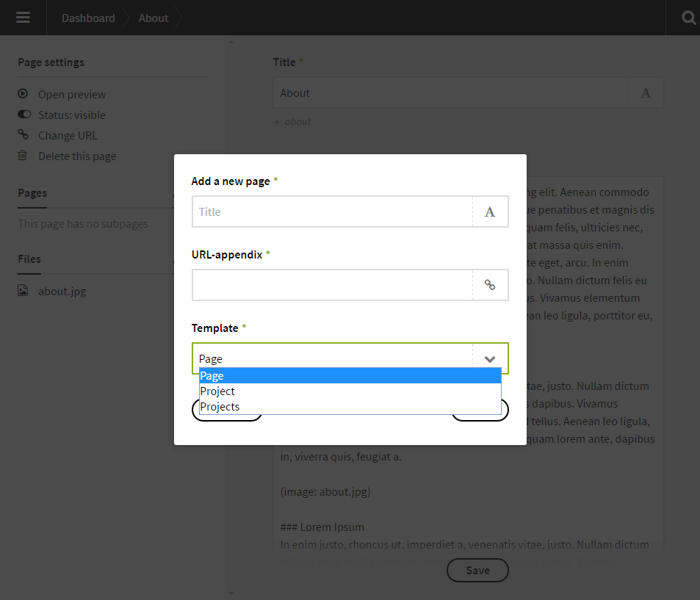Go to the Dashboard breadcrumb
The height and width of the screenshot is (600, 700).
point(88,18)
